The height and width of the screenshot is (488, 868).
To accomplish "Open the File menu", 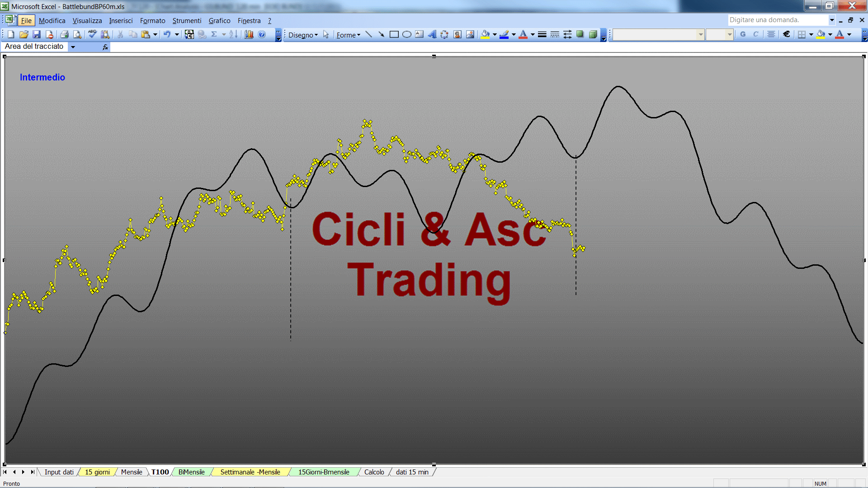I will 26,20.
